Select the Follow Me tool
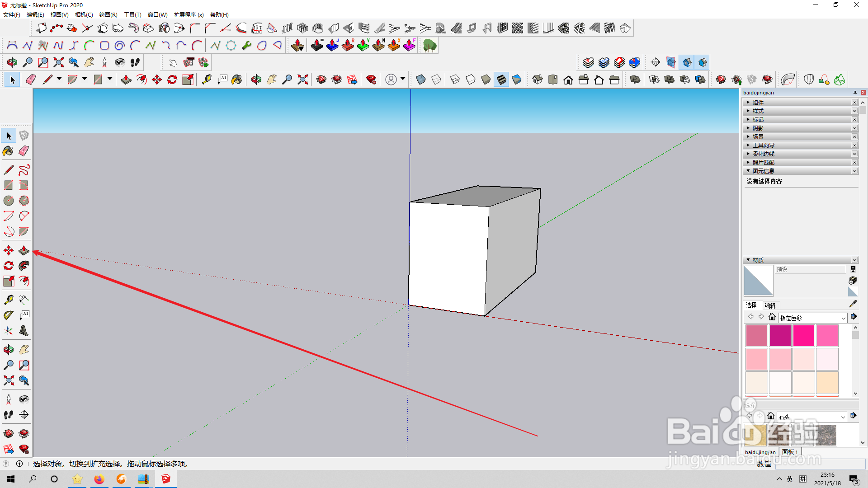This screenshot has width=868, height=488. (x=24, y=266)
